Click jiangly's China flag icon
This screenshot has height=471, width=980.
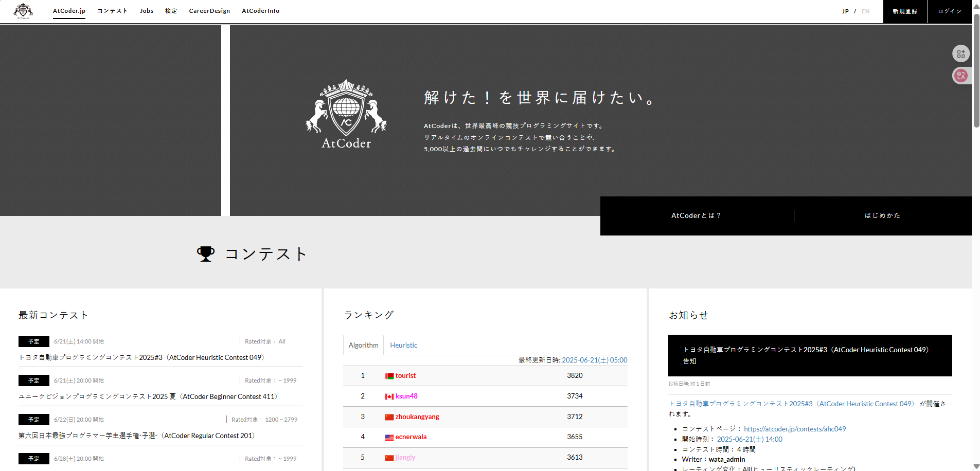tap(389, 458)
